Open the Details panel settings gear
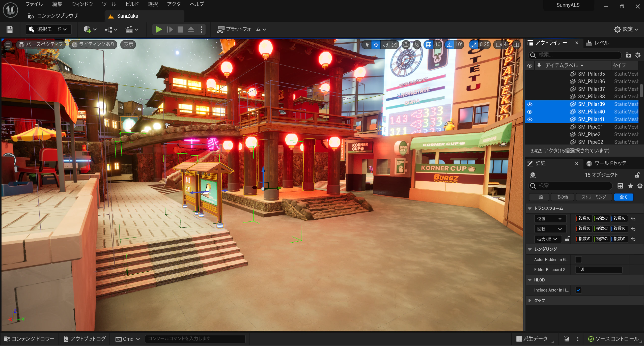 (x=640, y=186)
